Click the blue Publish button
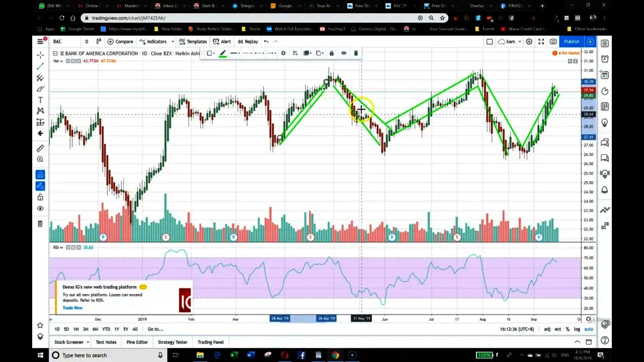644x362 pixels. point(572,41)
